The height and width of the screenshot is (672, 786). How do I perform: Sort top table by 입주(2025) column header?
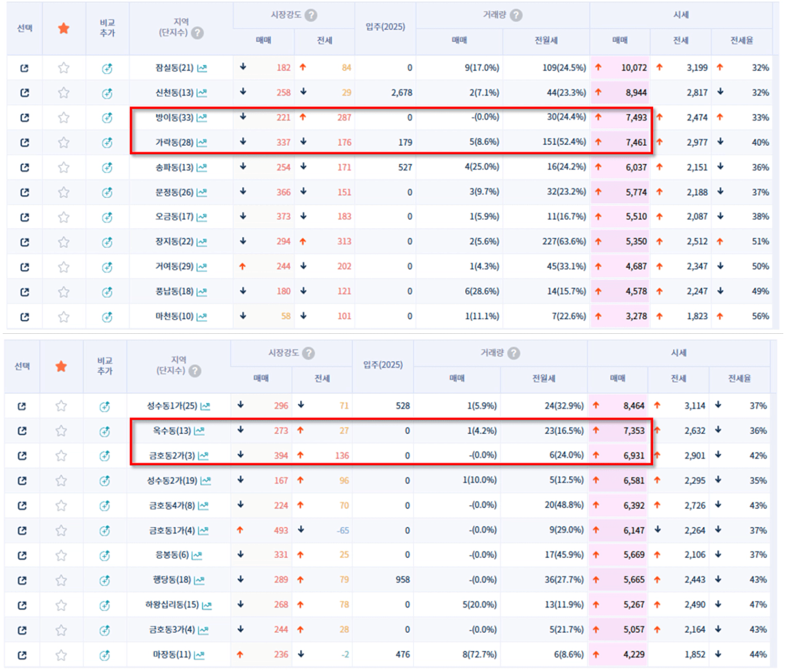(x=385, y=27)
